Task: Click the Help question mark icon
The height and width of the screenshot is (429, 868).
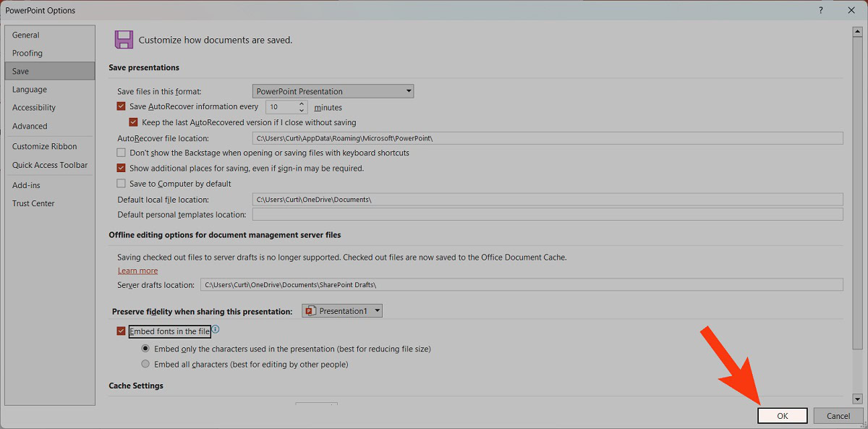Action: (820, 10)
